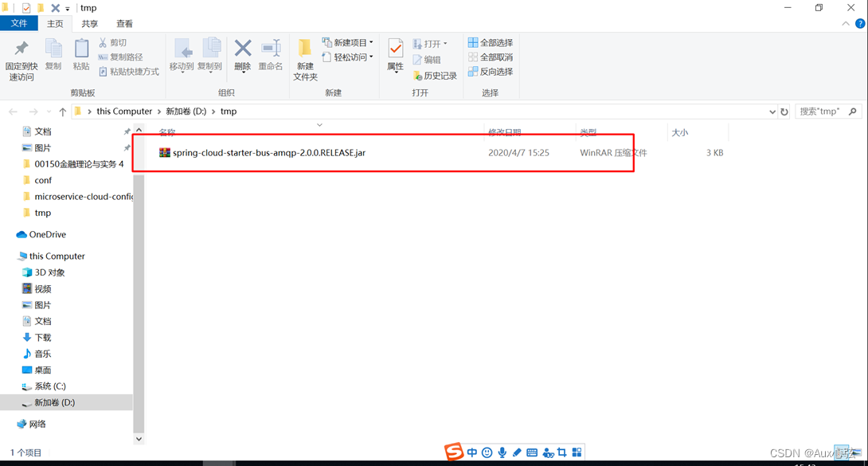This screenshot has height=466, width=868.
Task: Switch to the 查看 ribbon tab
Action: tap(124, 23)
